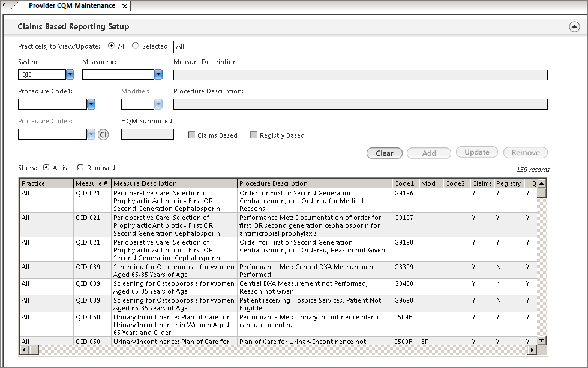Sort by Mod column header

431,183
